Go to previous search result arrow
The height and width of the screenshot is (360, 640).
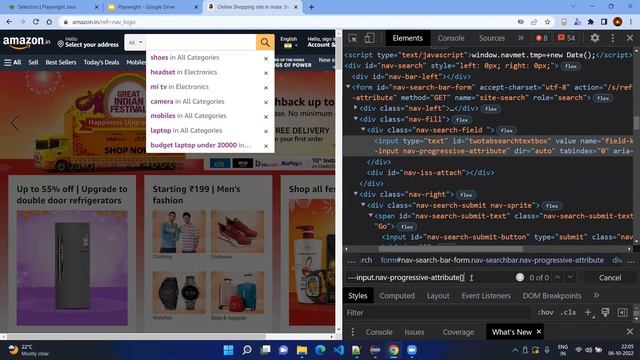pos(558,277)
